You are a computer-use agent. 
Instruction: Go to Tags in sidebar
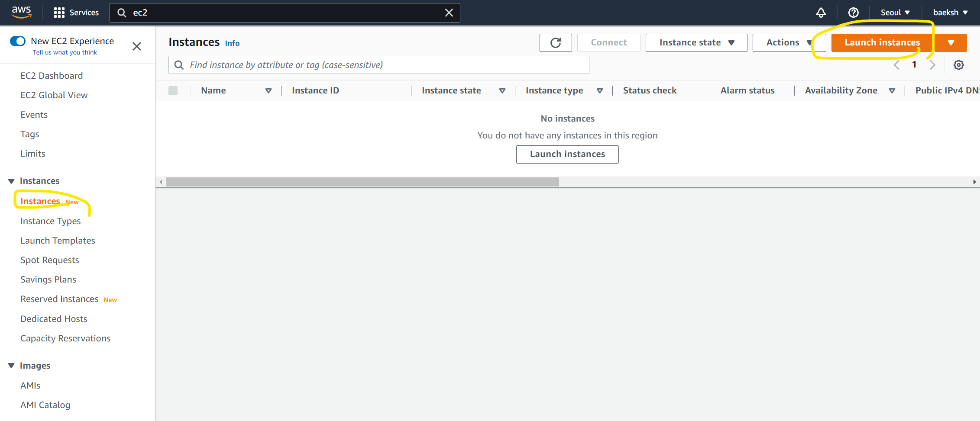tap(30, 134)
